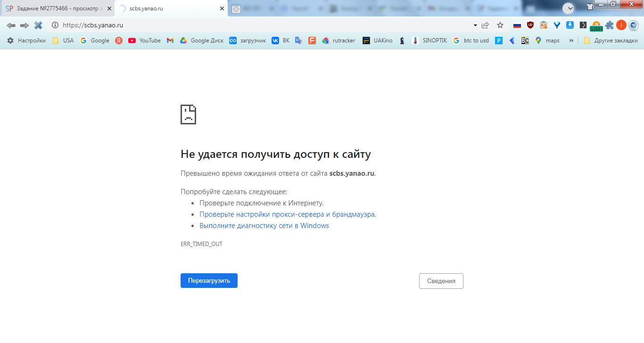Open the pixel face extension icon
The width and height of the screenshot is (644, 343).
point(544,25)
